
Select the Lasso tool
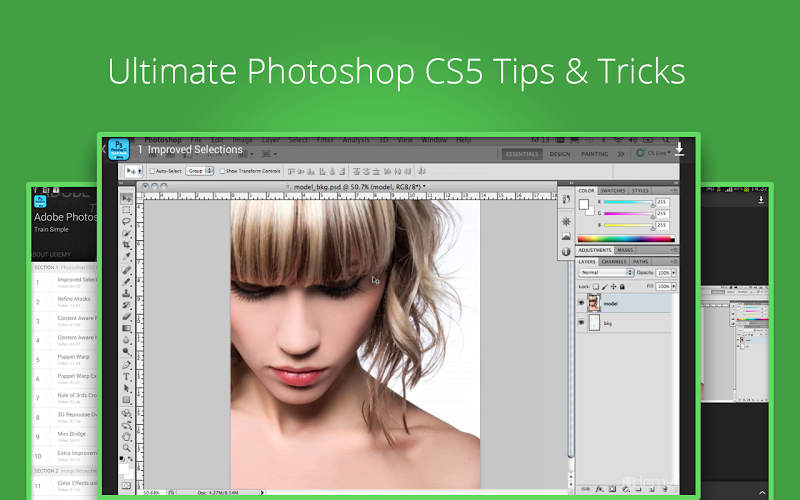pyautogui.click(x=127, y=221)
